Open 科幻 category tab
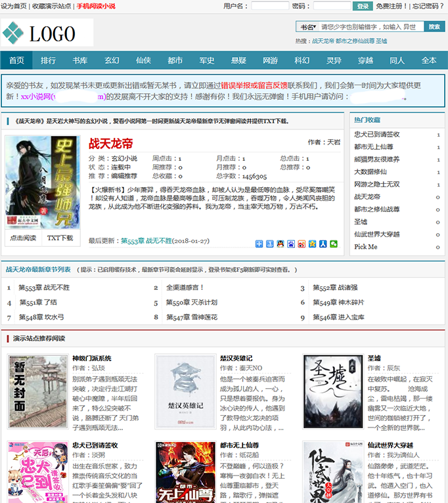The width and height of the screenshot is (448, 503). (302, 60)
